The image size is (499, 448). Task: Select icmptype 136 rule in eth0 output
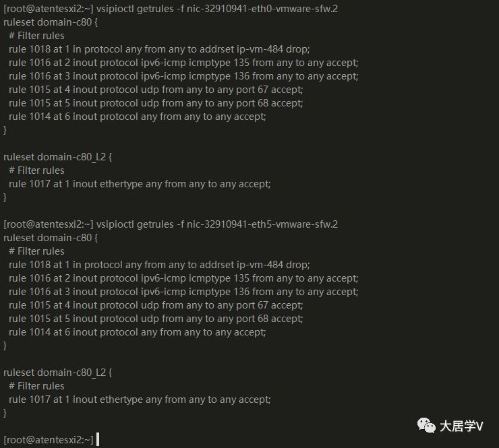(x=183, y=76)
